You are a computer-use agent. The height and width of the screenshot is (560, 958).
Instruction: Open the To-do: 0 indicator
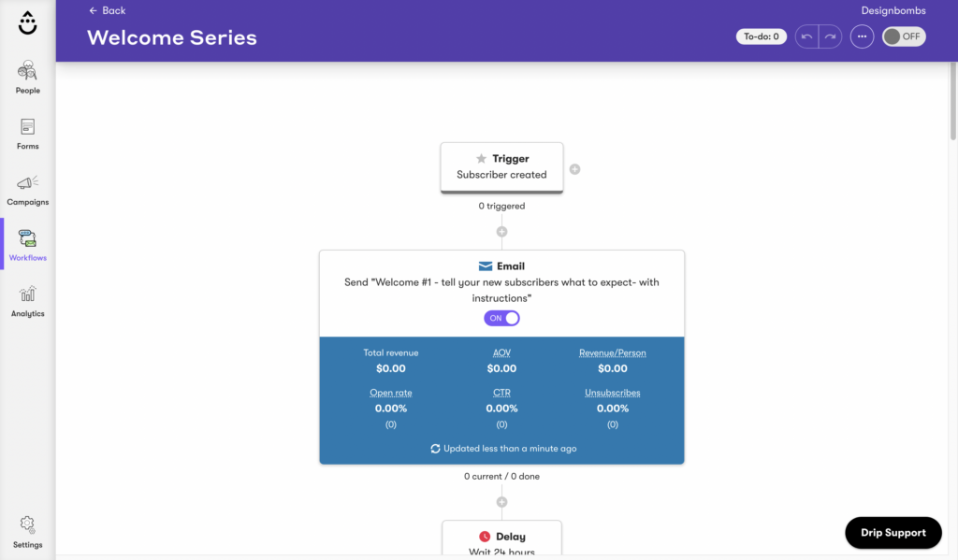(x=762, y=36)
